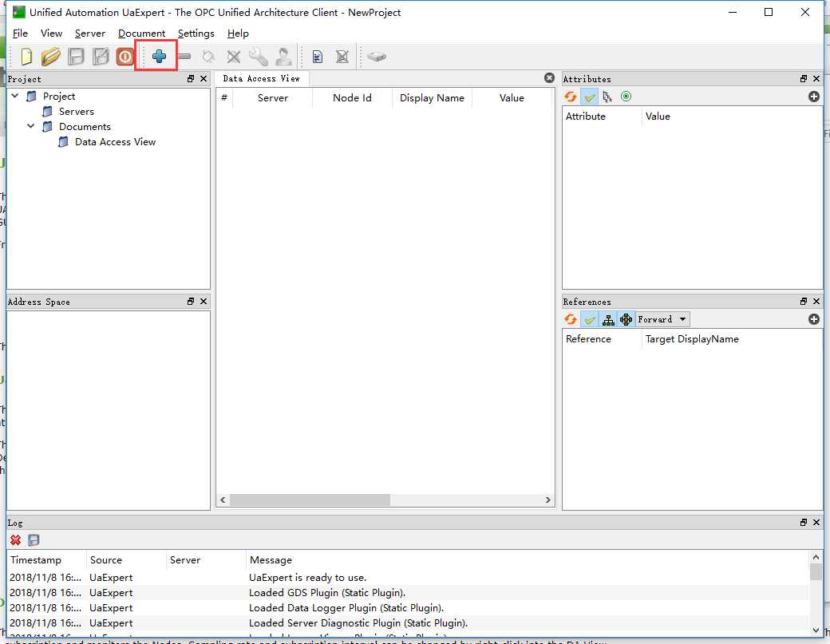
Task: Collapse the Project tree node
Action: tap(15, 96)
